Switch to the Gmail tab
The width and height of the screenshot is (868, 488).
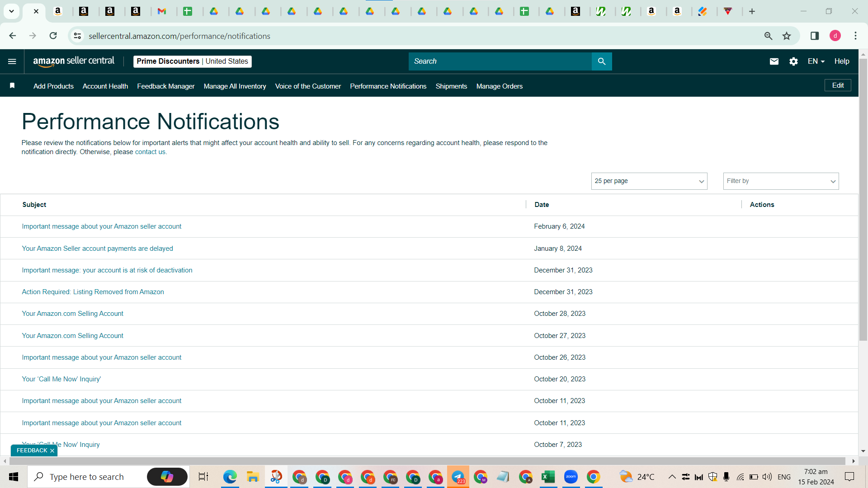click(x=162, y=11)
